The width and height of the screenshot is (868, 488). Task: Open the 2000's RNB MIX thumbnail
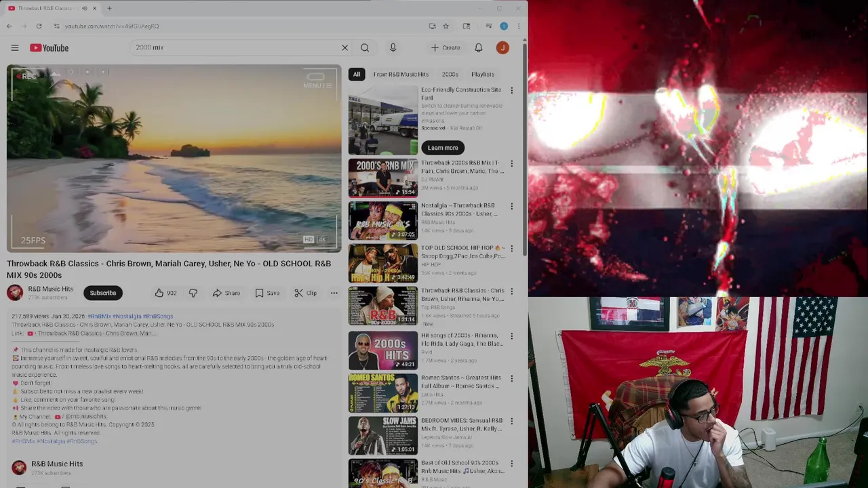coord(383,178)
